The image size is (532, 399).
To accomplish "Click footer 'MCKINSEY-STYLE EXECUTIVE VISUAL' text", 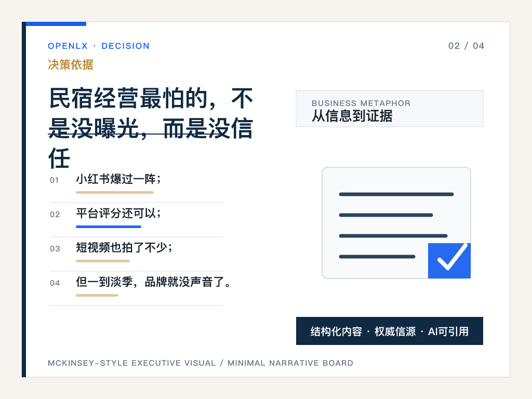I will (131, 363).
